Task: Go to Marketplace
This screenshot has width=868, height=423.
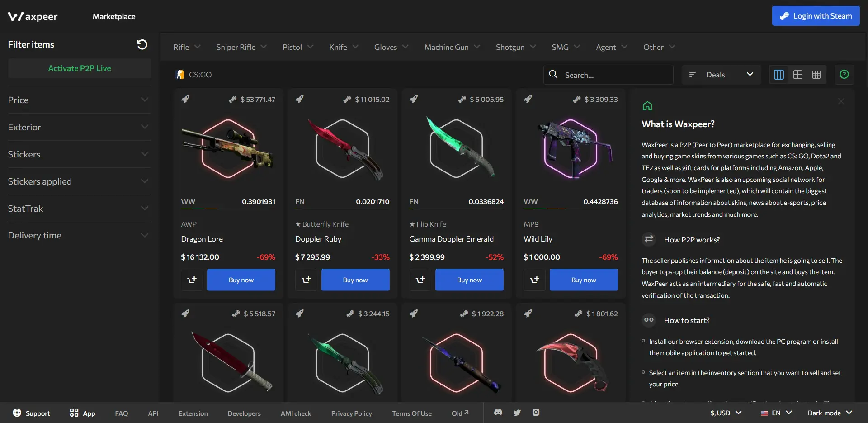Action: (114, 16)
